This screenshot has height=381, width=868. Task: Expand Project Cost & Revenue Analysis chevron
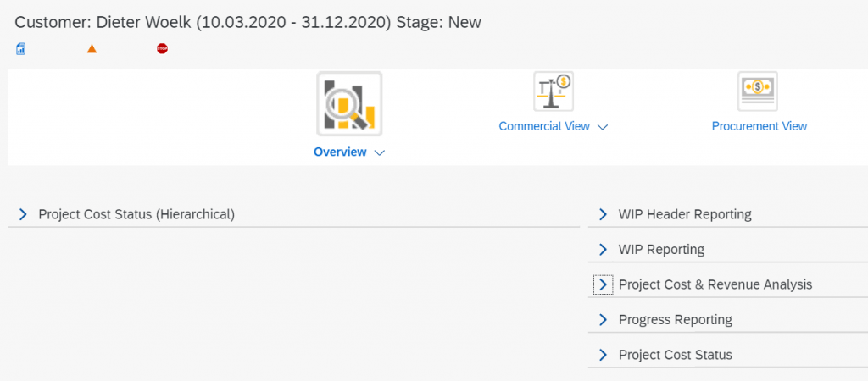point(603,284)
